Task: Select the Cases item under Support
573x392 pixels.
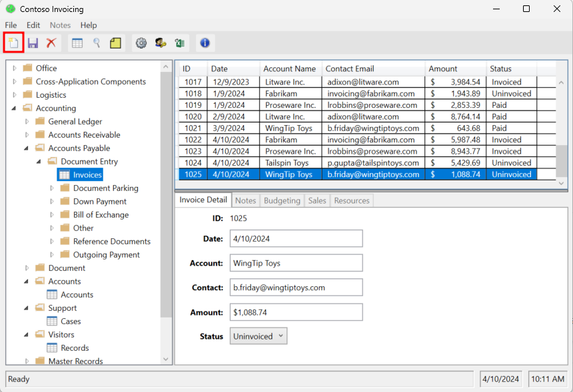Action: coord(71,321)
